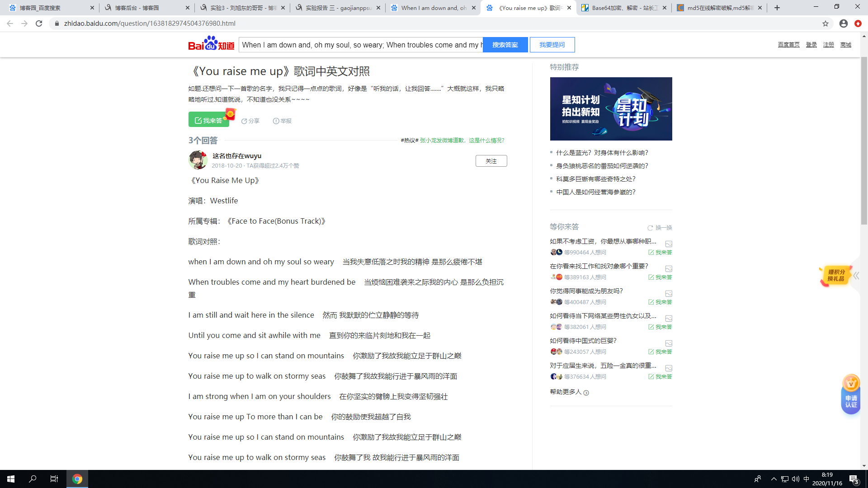868x488 pixels.
Task: Click the 关注 follow button
Action: [x=491, y=161]
